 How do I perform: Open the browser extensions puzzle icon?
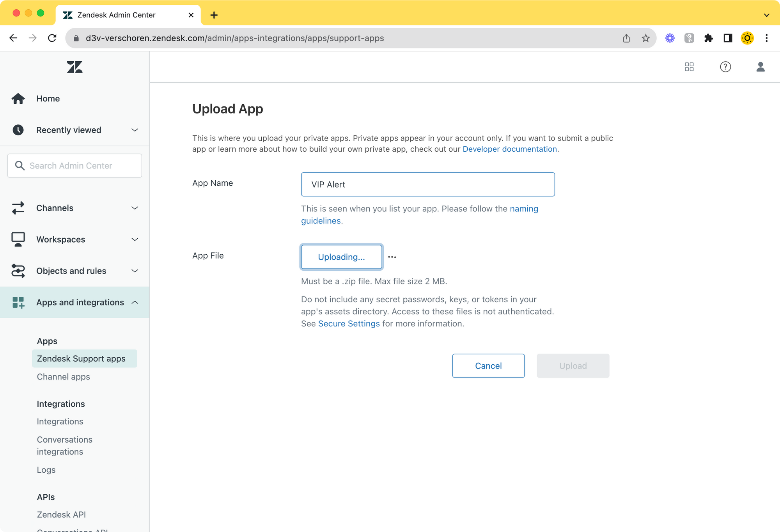[x=708, y=38]
